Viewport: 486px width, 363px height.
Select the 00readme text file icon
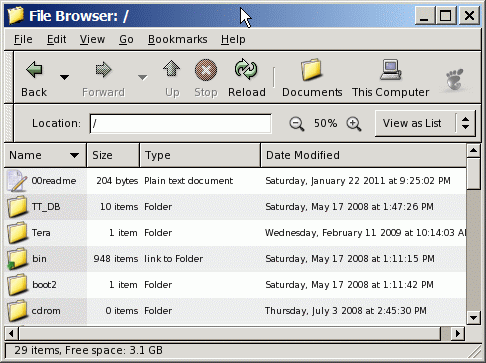click(x=17, y=181)
